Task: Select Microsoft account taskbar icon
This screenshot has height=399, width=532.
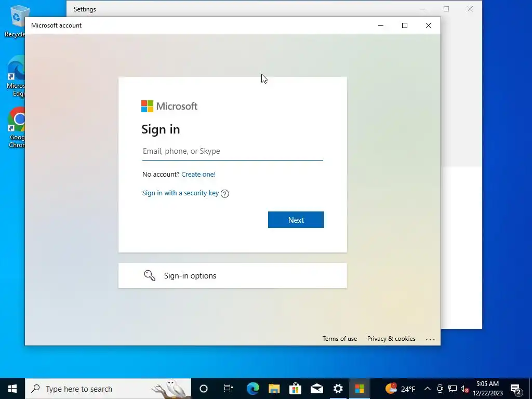Action: click(360, 389)
